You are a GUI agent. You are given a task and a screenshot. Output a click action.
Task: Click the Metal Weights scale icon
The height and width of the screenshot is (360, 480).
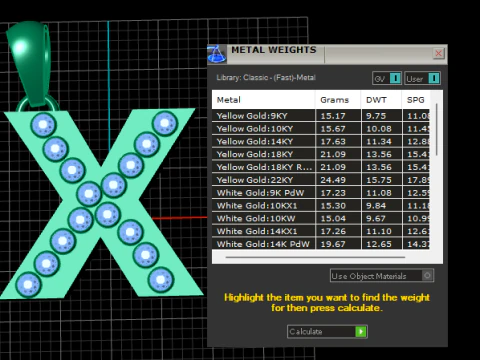[217, 54]
